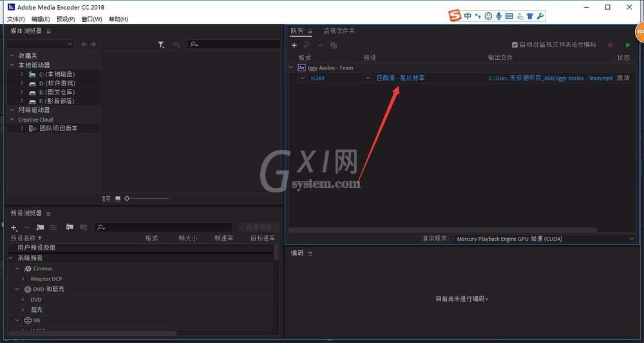Click the preset browser search field

click(164, 227)
